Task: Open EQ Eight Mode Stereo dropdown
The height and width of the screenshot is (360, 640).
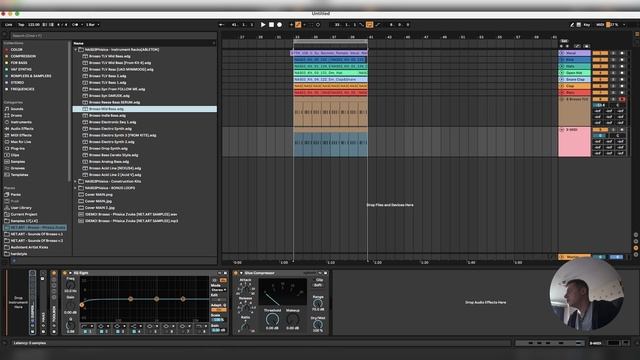Action: (x=218, y=290)
